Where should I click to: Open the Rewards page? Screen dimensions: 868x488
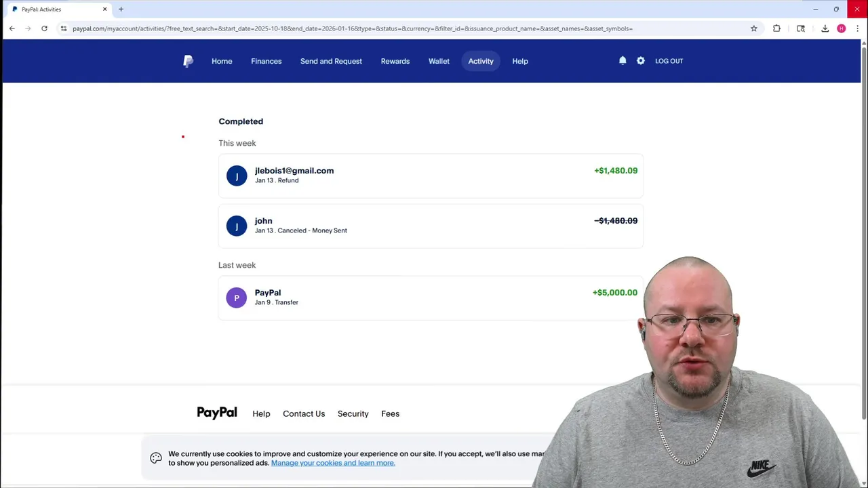[x=395, y=61]
